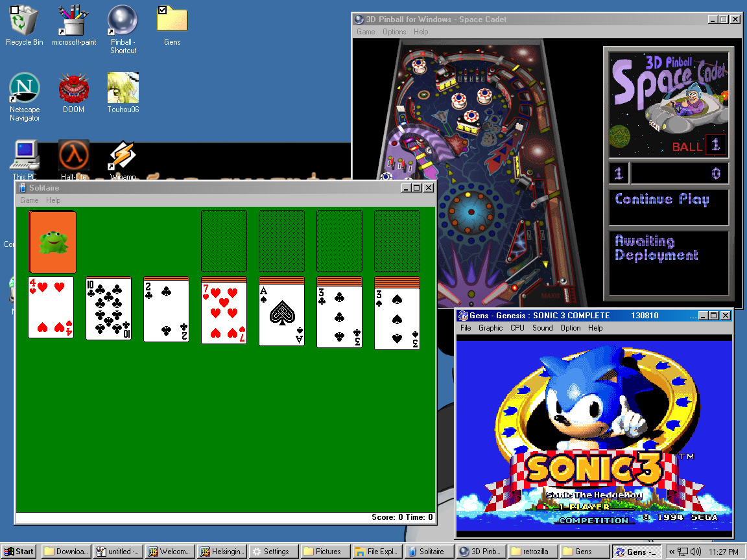Expand the hidden system tray icons chevron
This screenshot has width=747, height=560.
(x=671, y=552)
